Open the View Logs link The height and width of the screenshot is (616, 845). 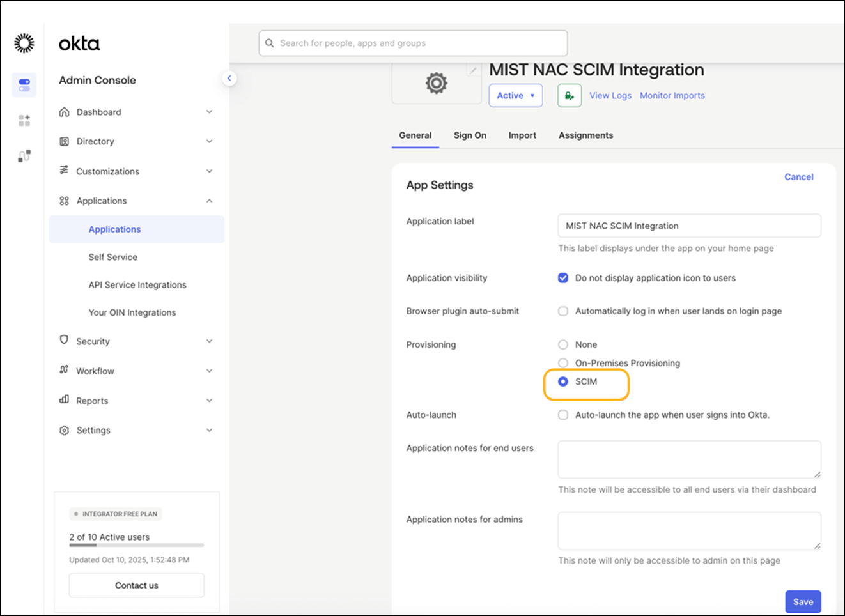(610, 96)
